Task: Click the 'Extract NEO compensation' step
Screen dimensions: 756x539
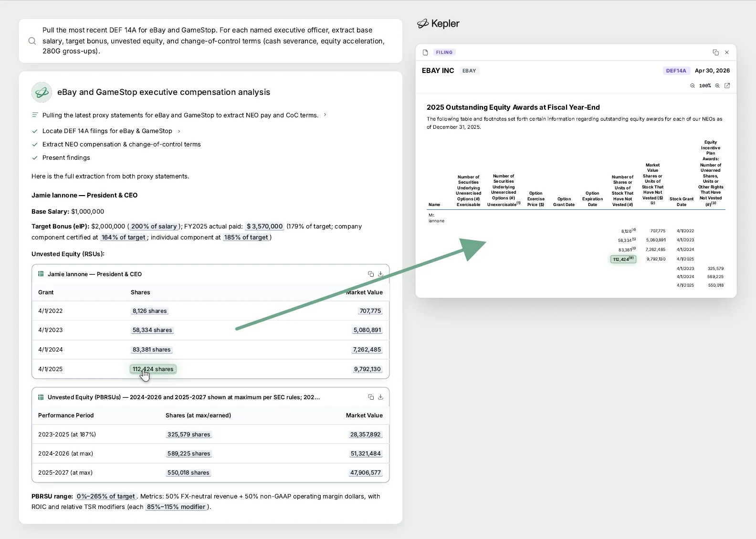Action: pos(121,145)
